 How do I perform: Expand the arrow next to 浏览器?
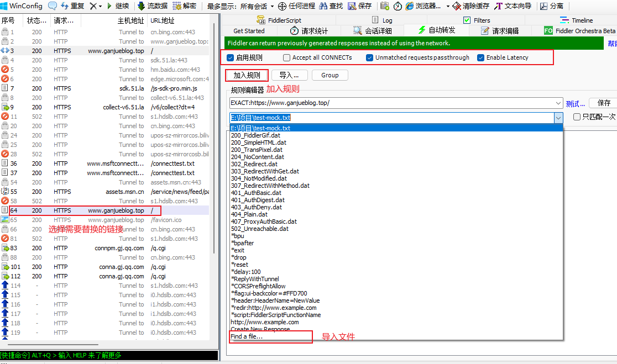[448, 6]
